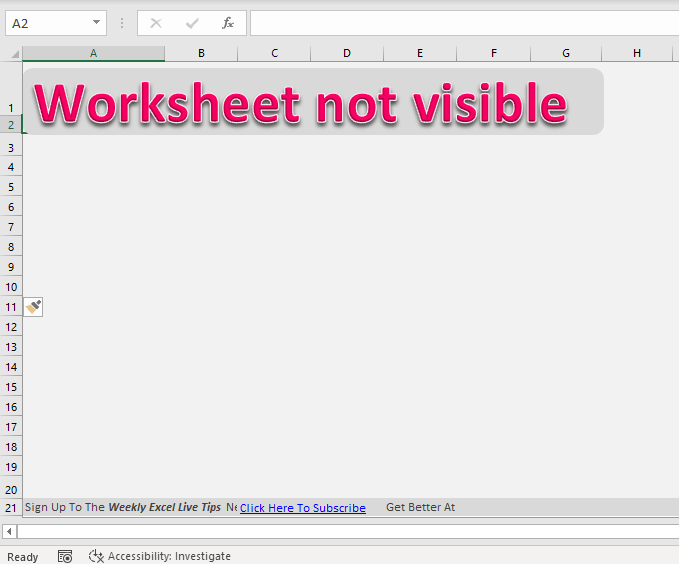Image resolution: width=679 pixels, height=564 pixels.
Task: Open Insert Function fx icon
Action: click(x=228, y=23)
